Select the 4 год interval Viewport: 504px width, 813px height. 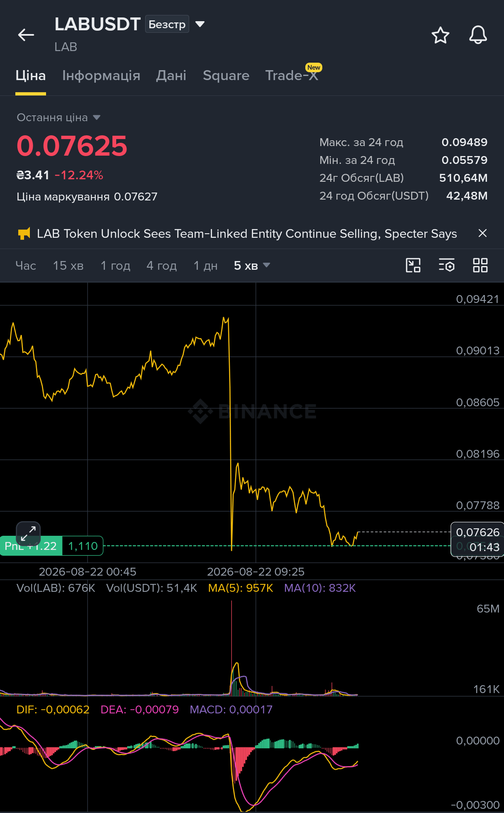click(162, 266)
